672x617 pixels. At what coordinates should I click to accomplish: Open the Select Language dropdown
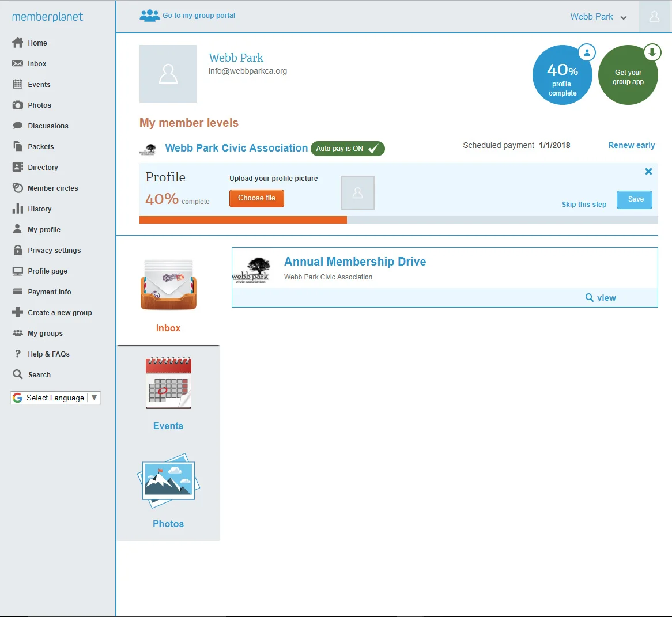coord(55,398)
